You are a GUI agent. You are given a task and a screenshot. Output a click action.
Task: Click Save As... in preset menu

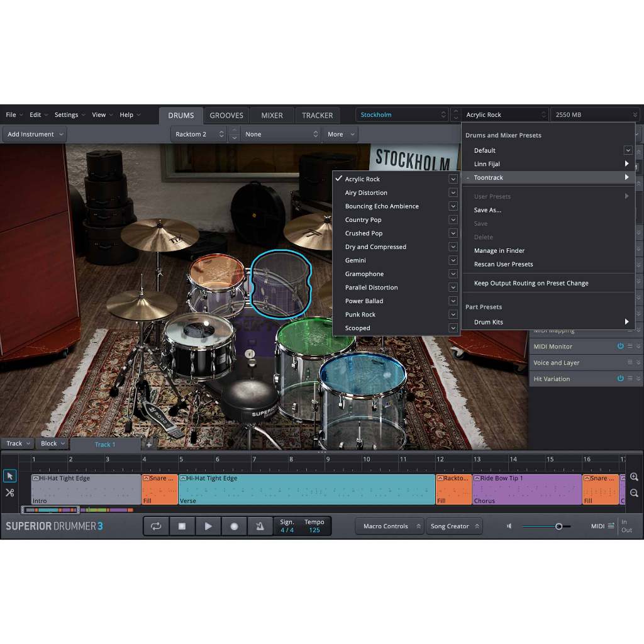tap(487, 210)
